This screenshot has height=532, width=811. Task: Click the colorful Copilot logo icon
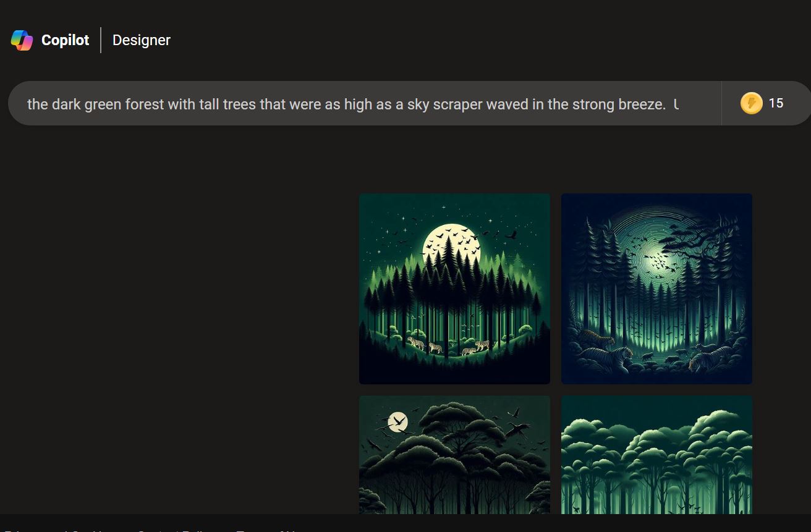pos(22,40)
